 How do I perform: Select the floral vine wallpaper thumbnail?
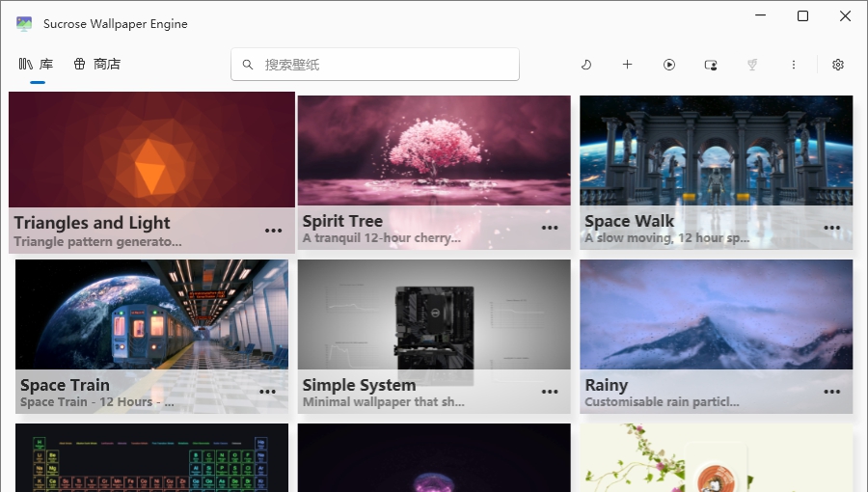tap(717, 457)
